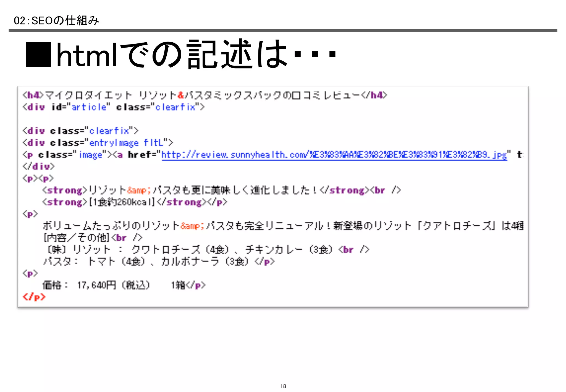Click the price line 価格：17,640円（税込）
This screenshot has height=392, width=566.
point(124,285)
